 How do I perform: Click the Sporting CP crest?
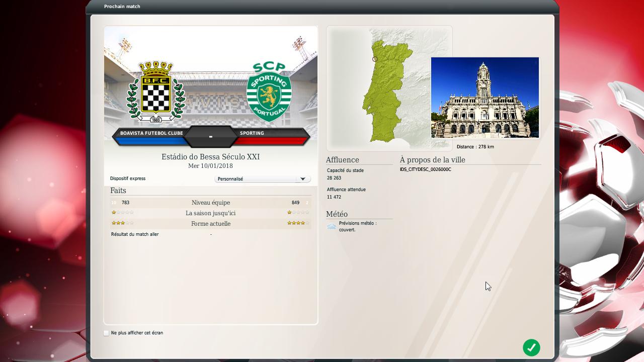[269, 92]
